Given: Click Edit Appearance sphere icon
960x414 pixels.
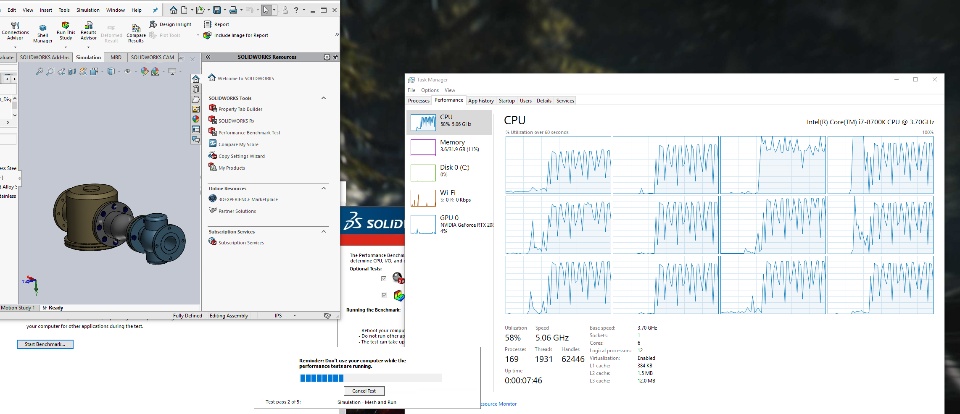Looking at the screenshot, I should click(144, 71).
